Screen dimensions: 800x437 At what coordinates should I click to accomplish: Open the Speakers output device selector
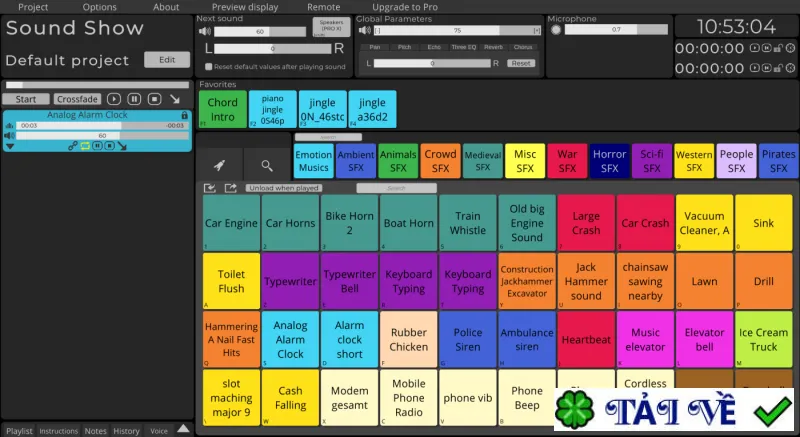331,27
